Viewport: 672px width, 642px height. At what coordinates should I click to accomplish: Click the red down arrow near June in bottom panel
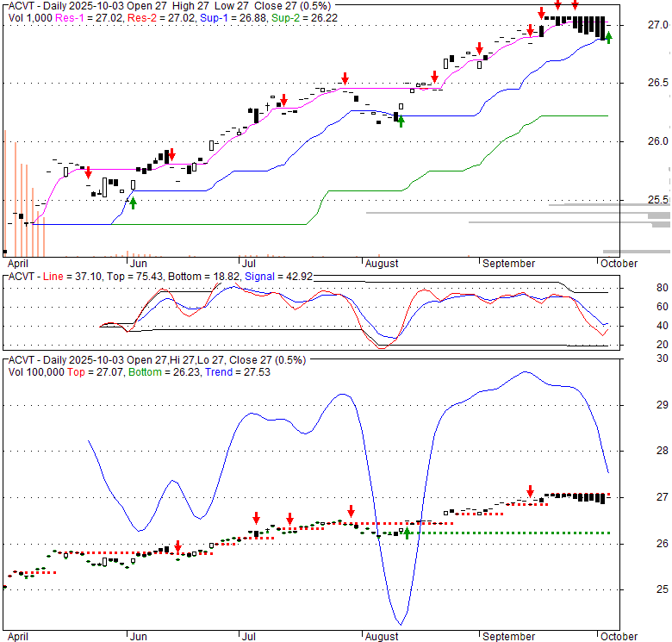tap(177, 546)
